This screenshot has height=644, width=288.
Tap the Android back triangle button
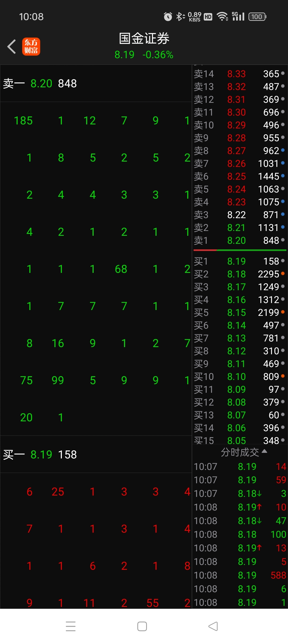click(x=213, y=626)
